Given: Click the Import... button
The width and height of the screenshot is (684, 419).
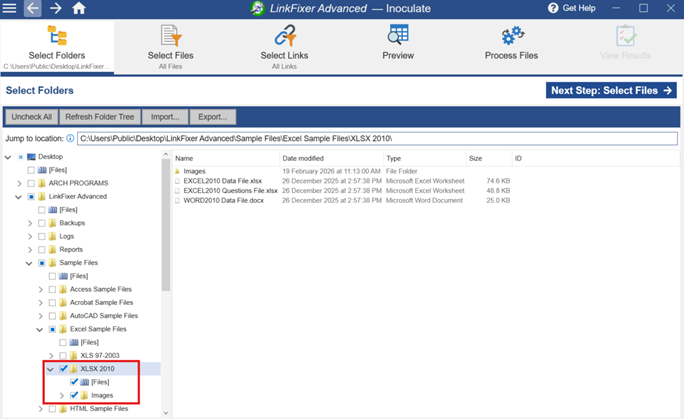Looking at the screenshot, I should click(165, 117).
